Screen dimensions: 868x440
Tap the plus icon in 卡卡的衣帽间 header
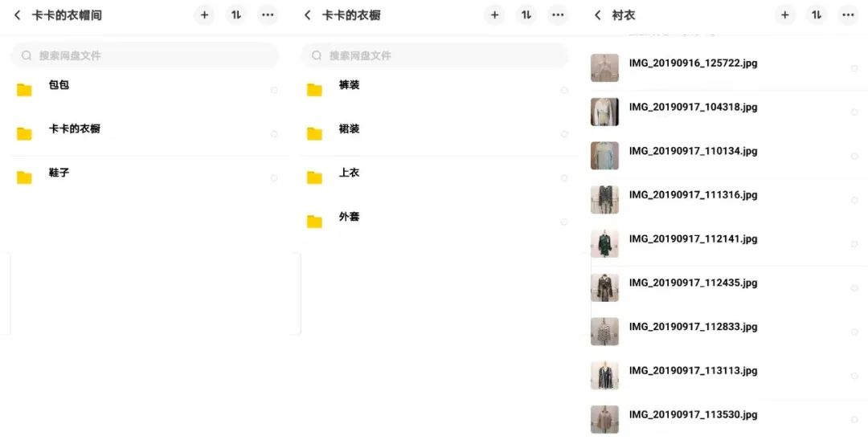tap(204, 15)
